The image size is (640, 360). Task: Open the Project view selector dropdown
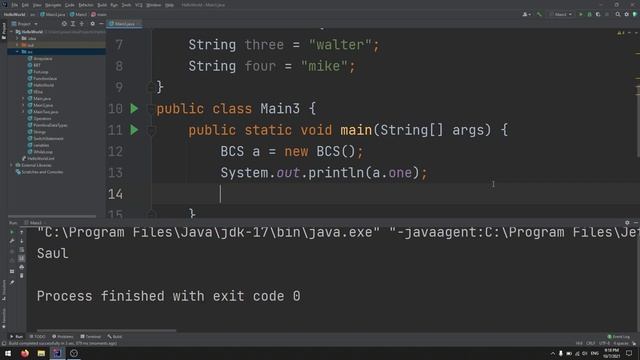tap(25, 24)
